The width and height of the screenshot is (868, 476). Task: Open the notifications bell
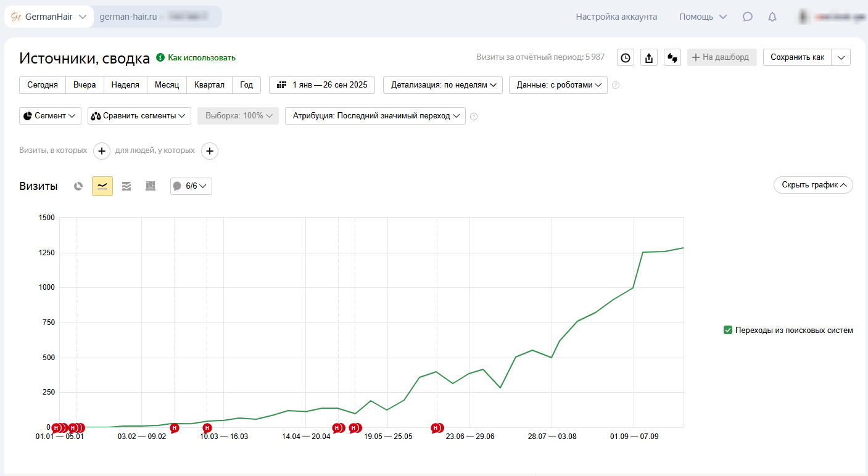772,17
